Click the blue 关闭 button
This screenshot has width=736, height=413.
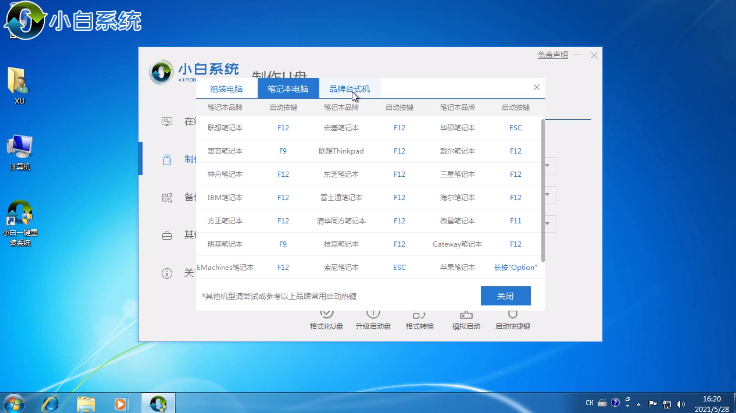coord(505,296)
